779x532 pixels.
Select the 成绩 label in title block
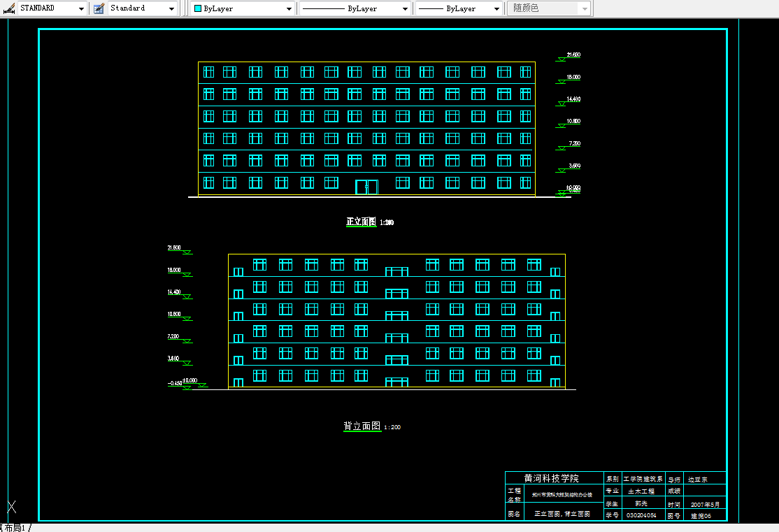pos(674,491)
